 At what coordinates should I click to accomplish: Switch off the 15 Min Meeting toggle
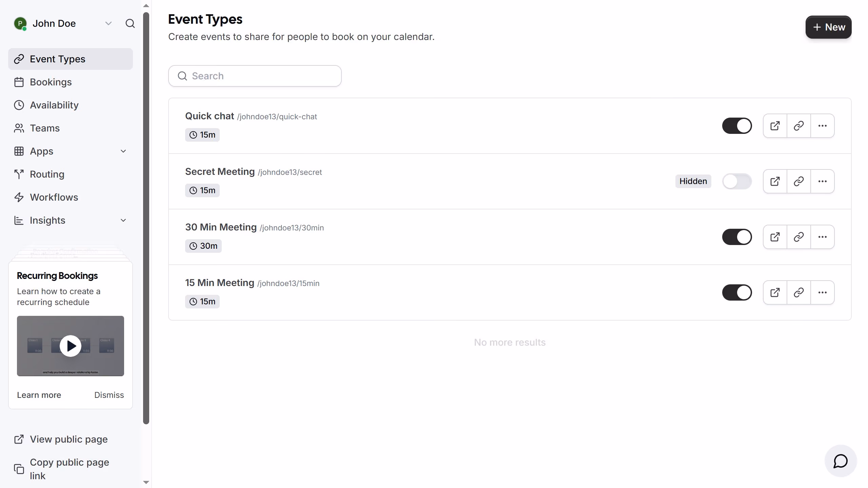737,292
